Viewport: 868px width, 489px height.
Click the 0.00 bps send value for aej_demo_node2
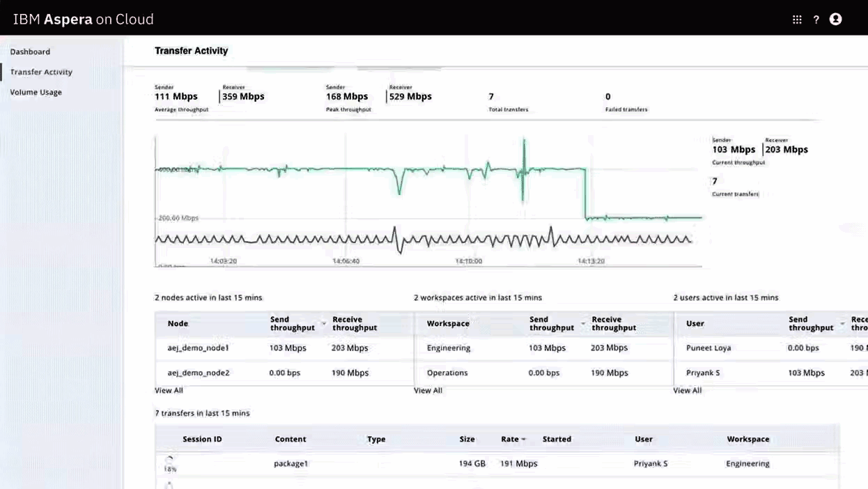click(x=285, y=373)
